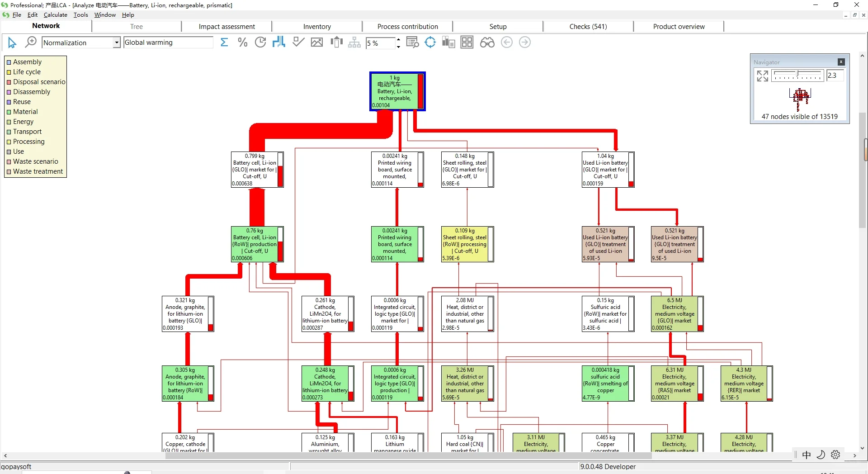Image resolution: width=868 pixels, height=474 pixels.
Task: Open the Global warming category selector
Action: [x=168, y=43]
